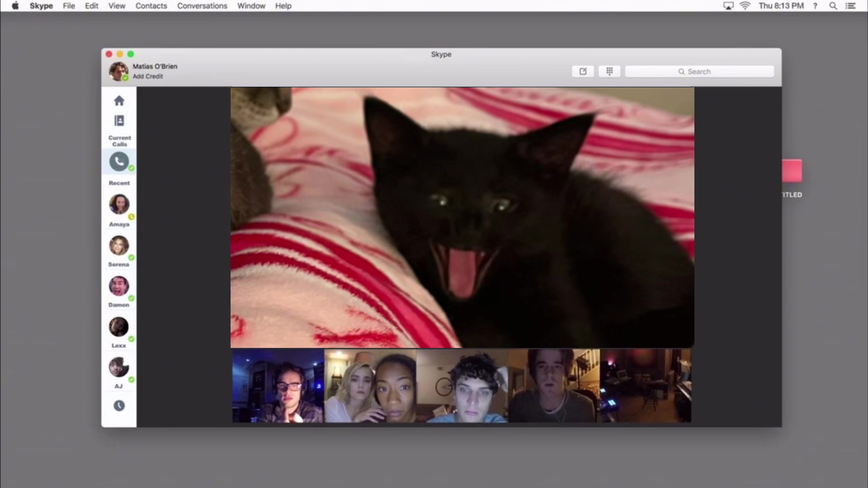Click the Wi-Fi status icon
The image size is (868, 488).
(x=745, y=6)
